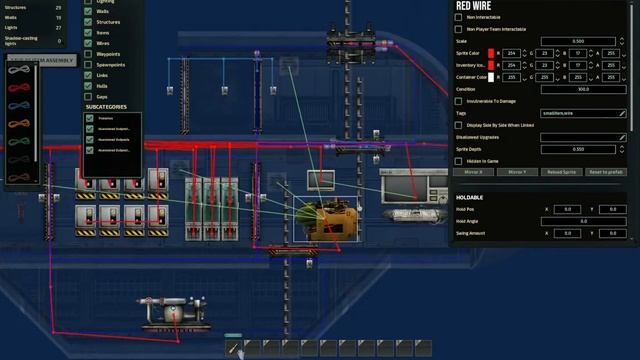The image size is (640, 360).
Task: Enable the Gaps checkbox
Action: 88,97
